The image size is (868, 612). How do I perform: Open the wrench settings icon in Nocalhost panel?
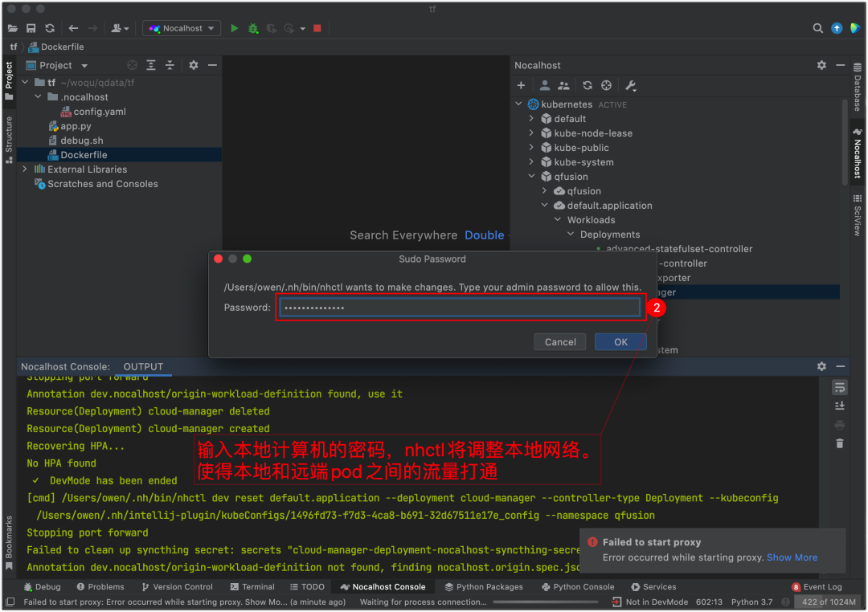pos(631,85)
